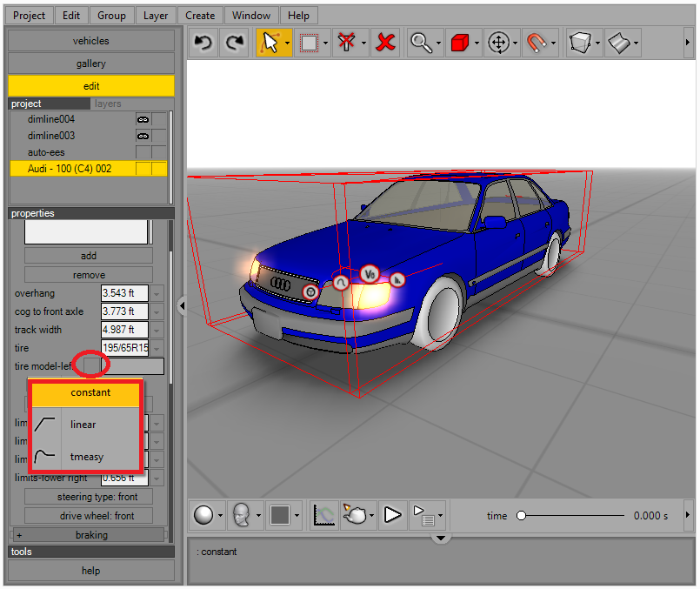The width and height of the screenshot is (700, 589).
Task: Toggle visibility of dimline003
Action: pyautogui.click(x=143, y=136)
